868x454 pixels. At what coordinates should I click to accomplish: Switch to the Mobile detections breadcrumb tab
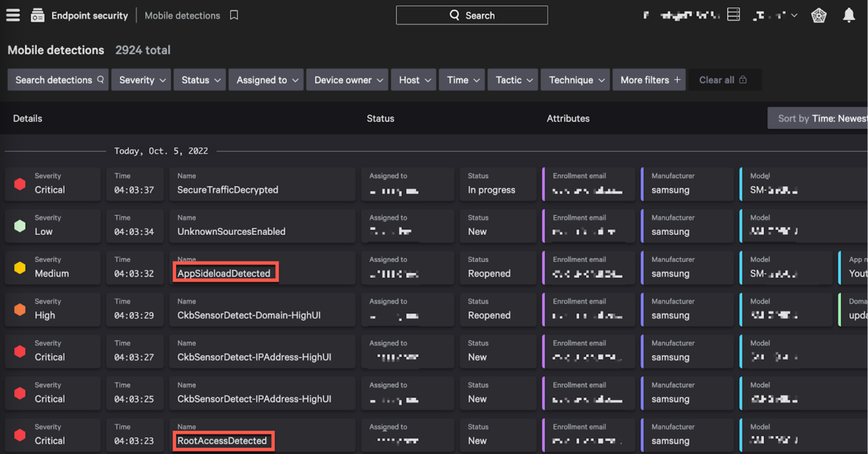tap(182, 15)
